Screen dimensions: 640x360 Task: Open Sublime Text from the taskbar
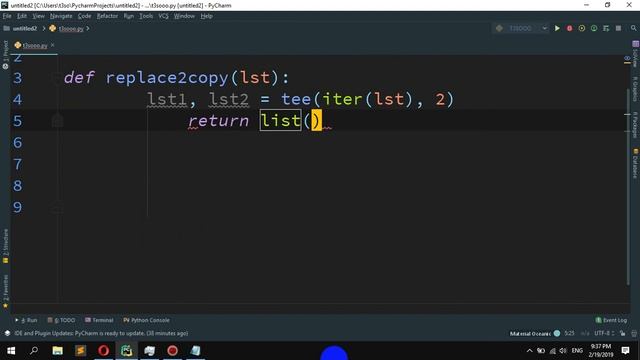point(80,351)
